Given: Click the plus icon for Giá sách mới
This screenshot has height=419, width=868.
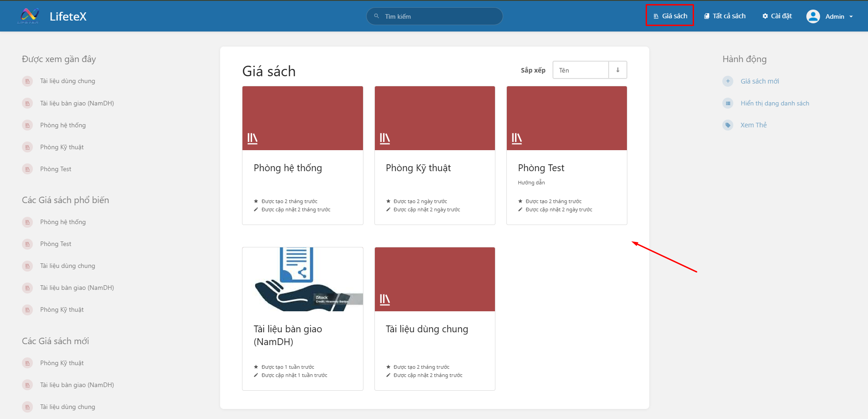Looking at the screenshot, I should pyautogui.click(x=728, y=81).
